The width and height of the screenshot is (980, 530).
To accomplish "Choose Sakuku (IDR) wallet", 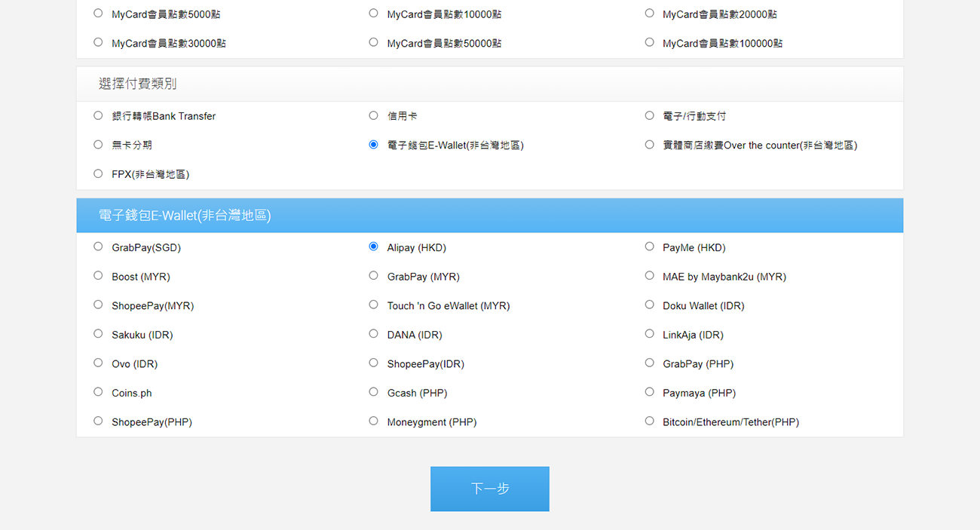I will [x=98, y=335].
